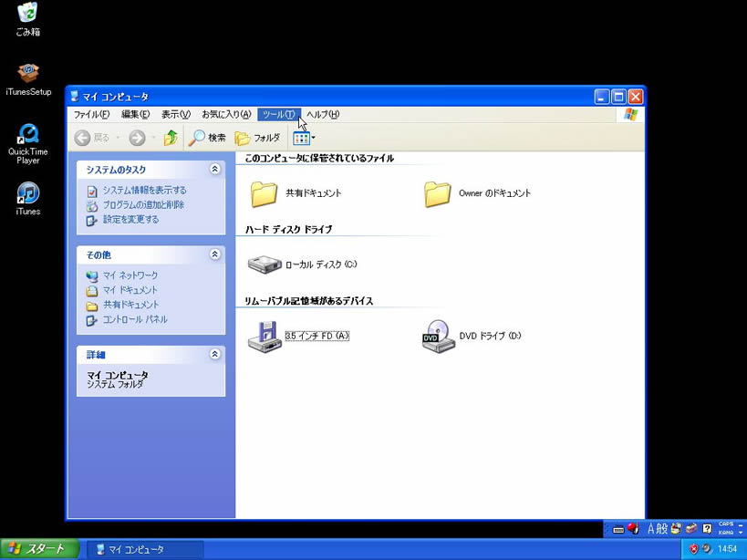Open the 編集(E) menu
This screenshot has width=747, height=560.
135,114
